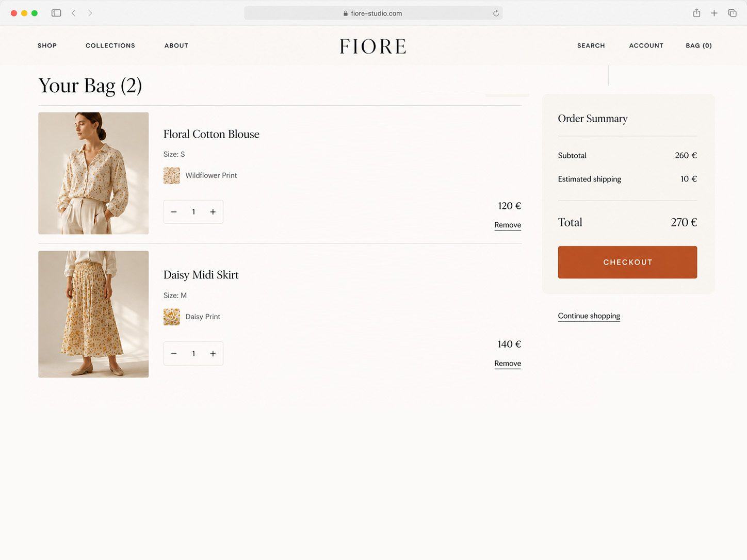This screenshot has width=747, height=560.
Task: Select the Wildflower Print swatch
Action: [x=172, y=175]
